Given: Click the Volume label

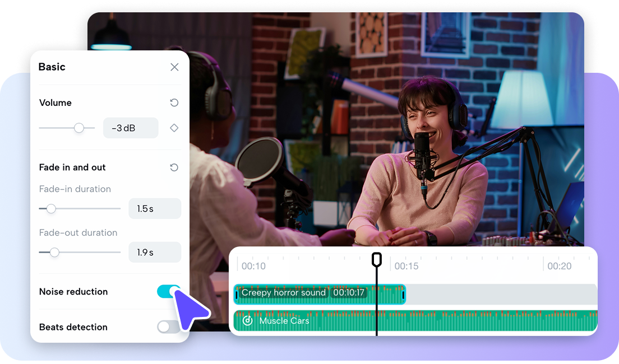Looking at the screenshot, I should click(56, 103).
